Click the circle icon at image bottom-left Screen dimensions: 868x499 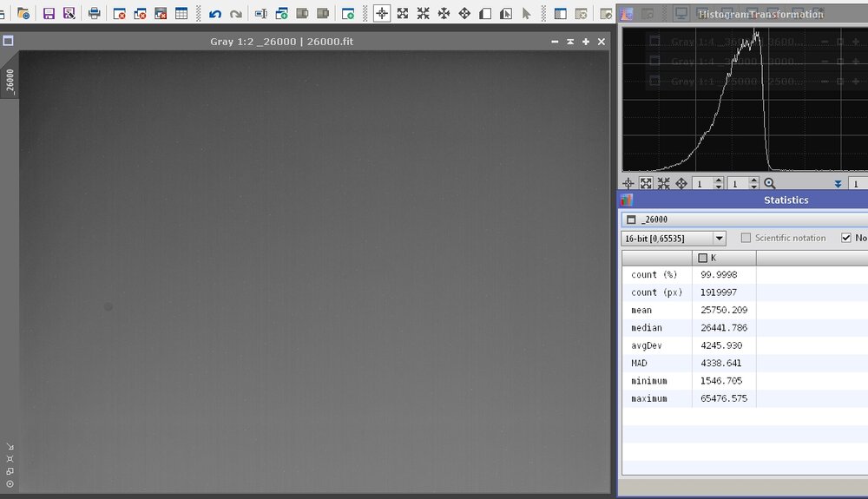[x=10, y=483]
